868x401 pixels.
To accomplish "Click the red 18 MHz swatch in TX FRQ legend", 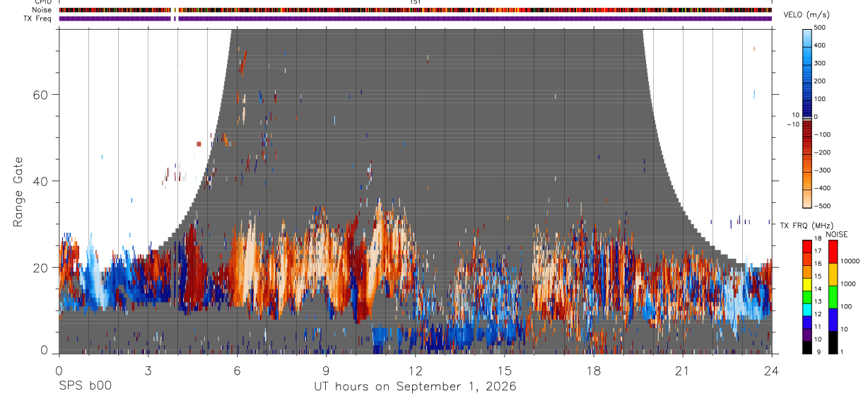I will tap(807, 246).
